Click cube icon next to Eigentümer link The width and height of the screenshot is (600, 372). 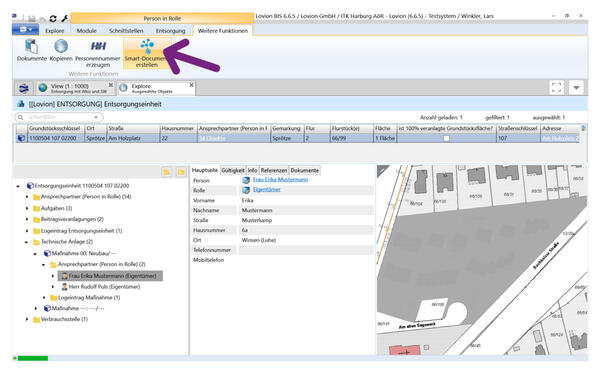click(246, 190)
